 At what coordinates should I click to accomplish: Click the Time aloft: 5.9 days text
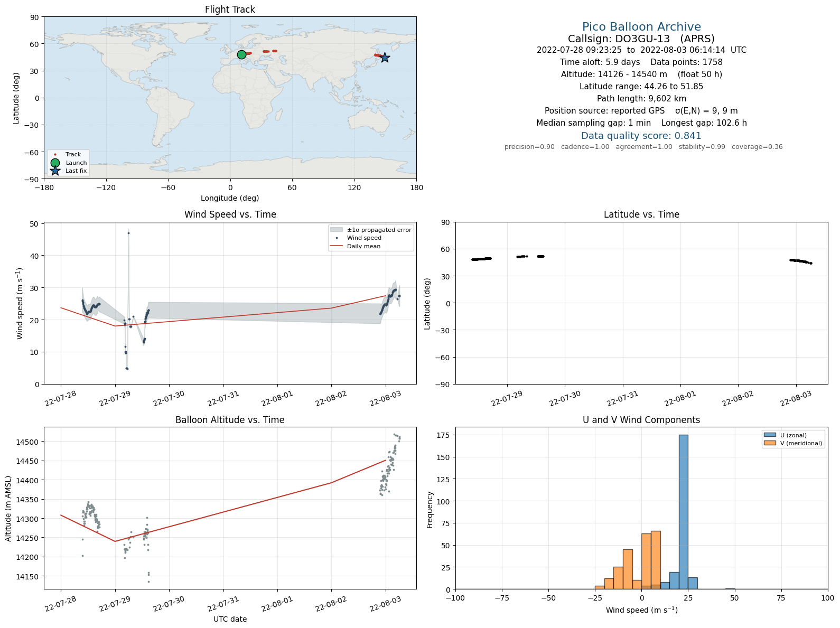tap(600, 62)
